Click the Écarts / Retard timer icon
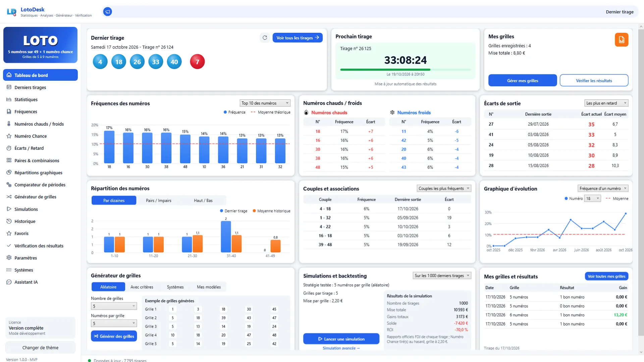 pos(9,148)
